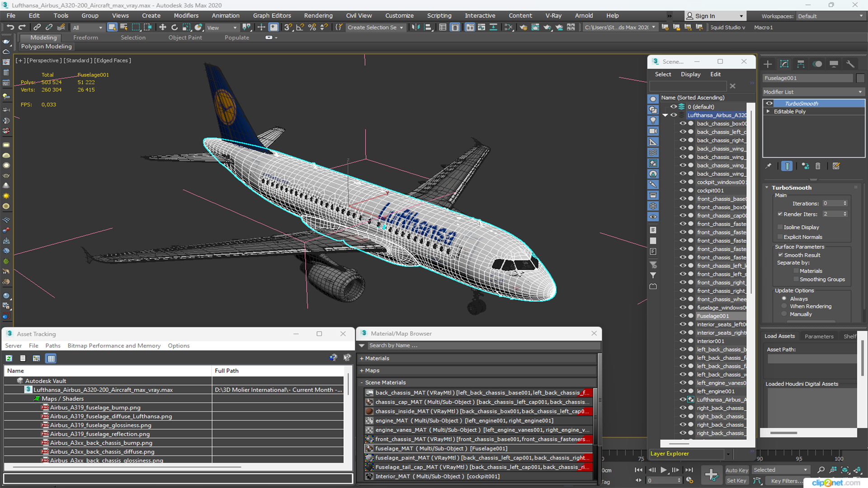Toggle visibility eye for Fuselage001 row
The height and width of the screenshot is (488, 868).
pos(683,316)
